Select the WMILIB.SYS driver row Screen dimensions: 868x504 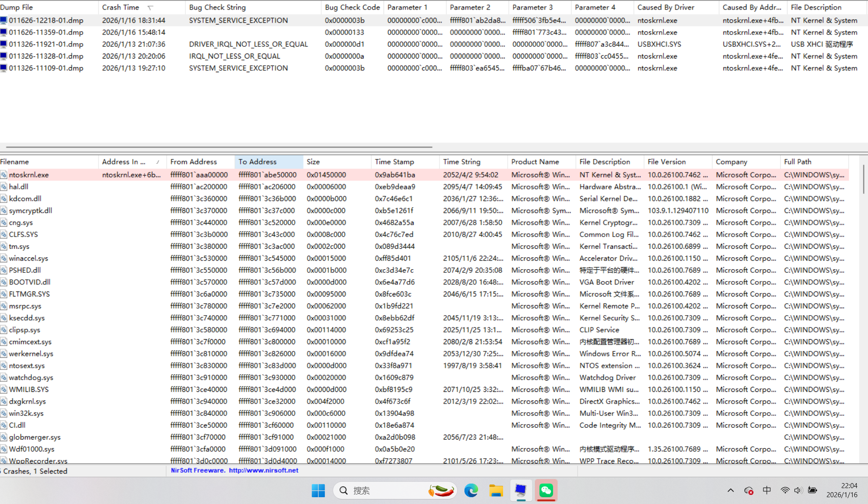tap(424, 390)
